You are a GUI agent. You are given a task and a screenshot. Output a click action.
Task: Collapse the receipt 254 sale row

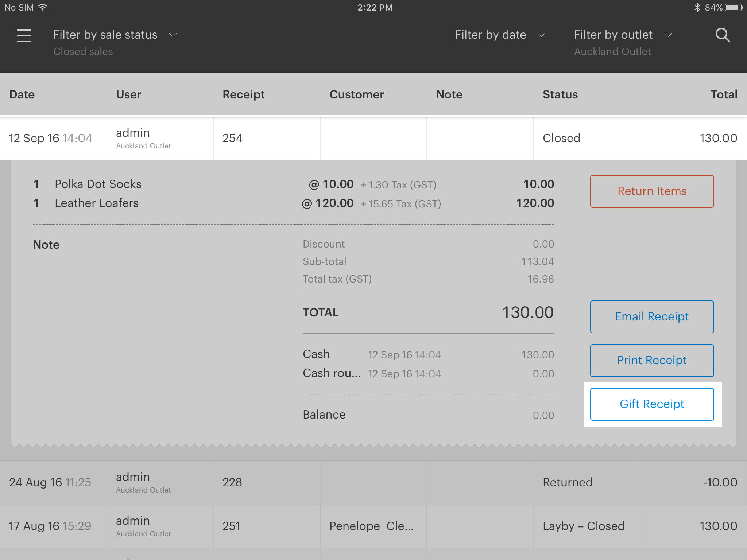(x=373, y=138)
